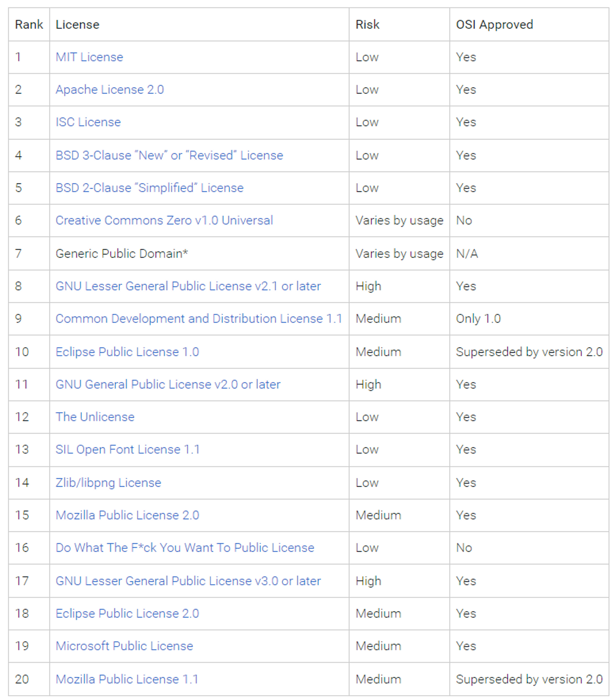Viewport: 614px width, 700px height.
Task: Click the Zlib/libpng License link
Action: [x=108, y=483]
